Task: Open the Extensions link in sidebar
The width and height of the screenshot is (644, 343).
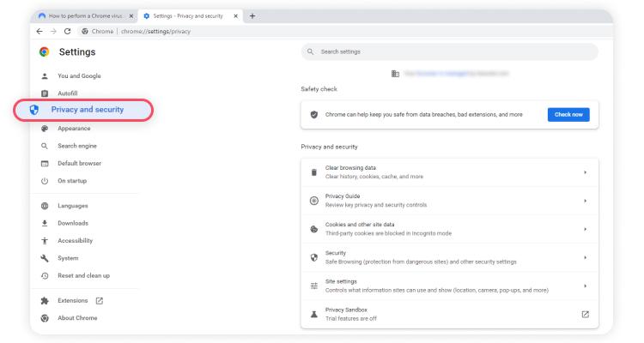Action: (73, 301)
